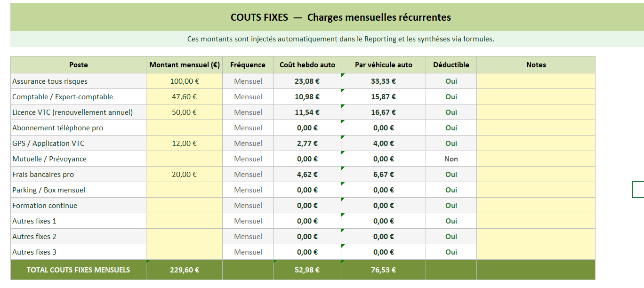This screenshot has height=288, width=644.
Task: Click the 'Par véhicule auto' header
Action: (x=384, y=65)
